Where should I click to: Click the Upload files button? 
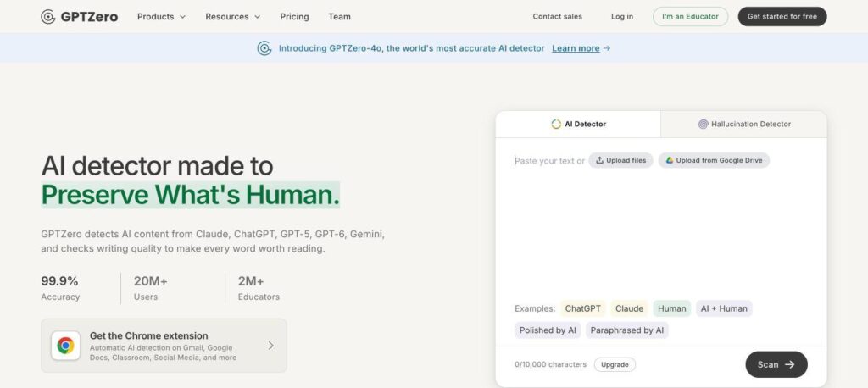[x=620, y=160]
